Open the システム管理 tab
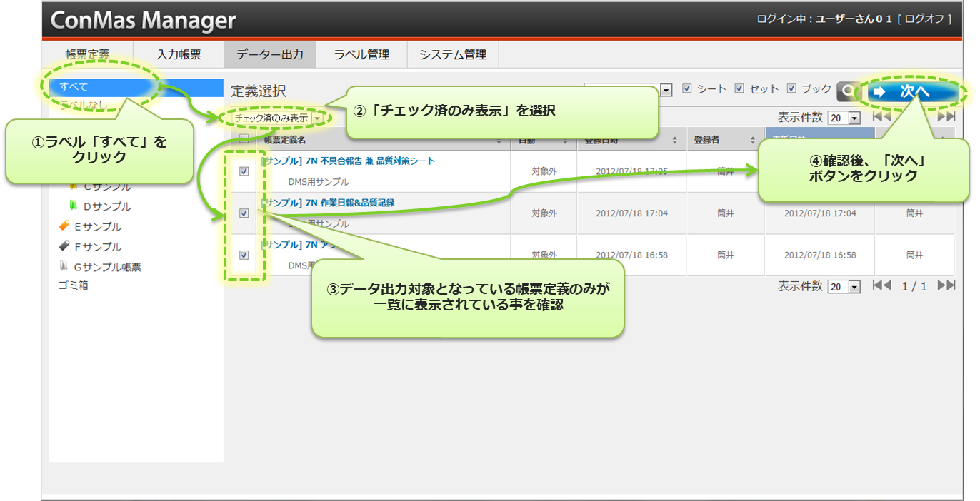Viewport: 980px width, 501px height. point(452,54)
